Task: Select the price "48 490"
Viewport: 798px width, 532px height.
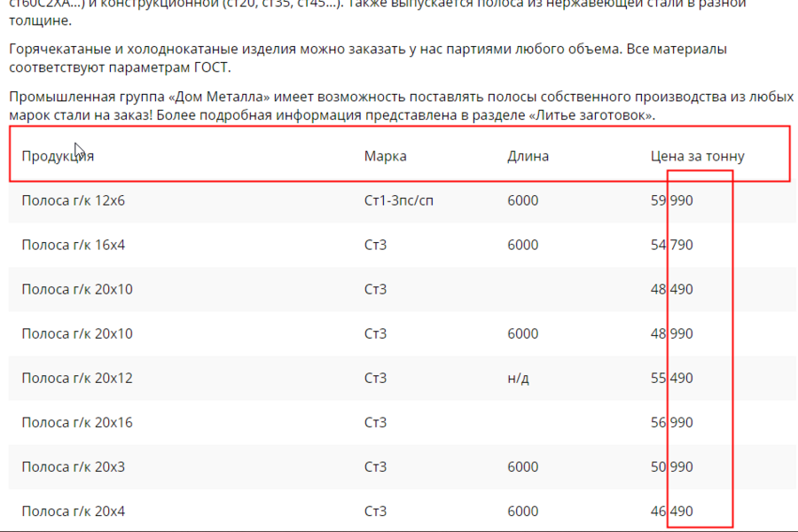Action: coord(672,289)
